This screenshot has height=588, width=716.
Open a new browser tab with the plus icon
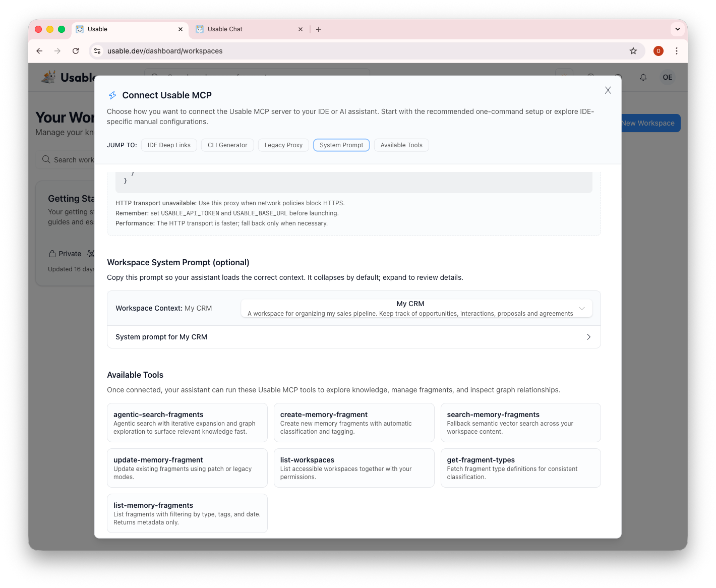(x=319, y=29)
